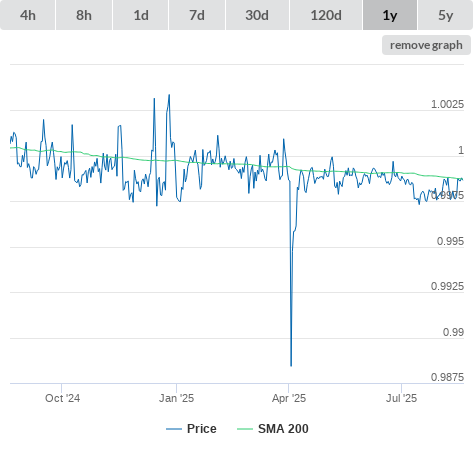Click the active 1y range tab

(390, 15)
